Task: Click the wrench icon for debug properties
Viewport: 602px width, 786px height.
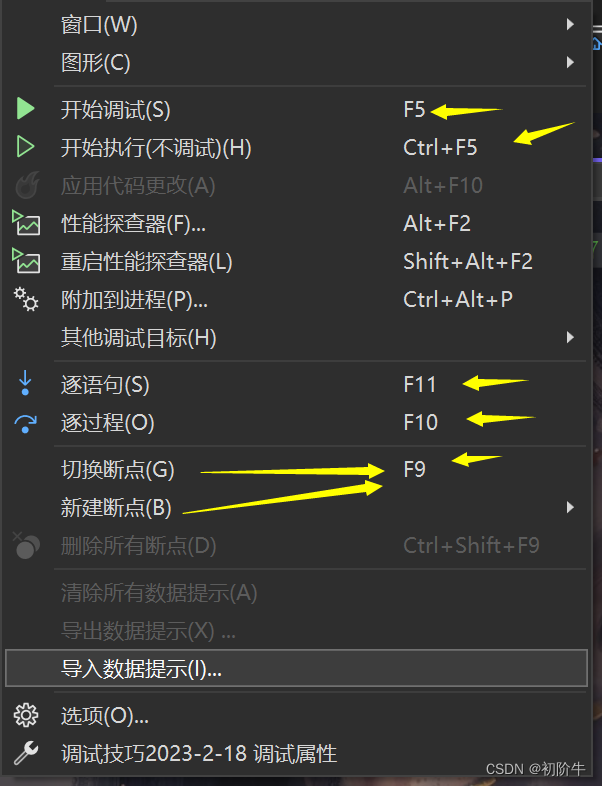Action: pos(26,753)
